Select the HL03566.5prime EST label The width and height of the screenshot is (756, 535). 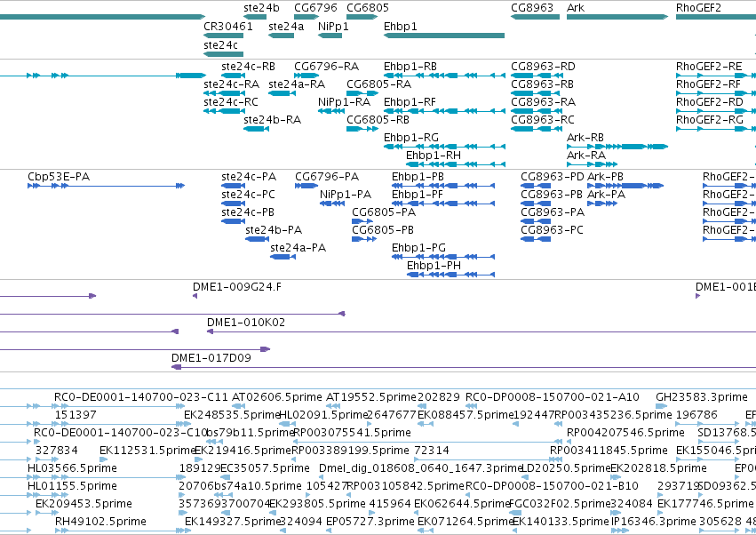72,469
